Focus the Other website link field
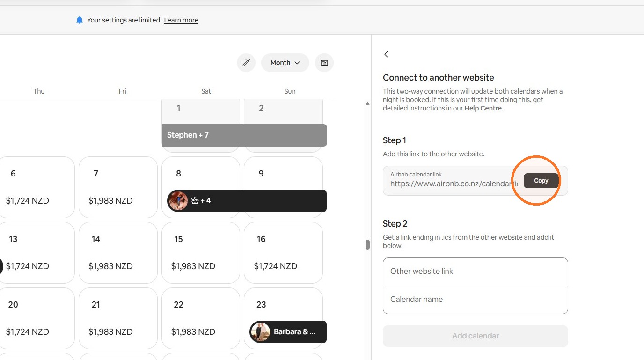 click(x=476, y=272)
